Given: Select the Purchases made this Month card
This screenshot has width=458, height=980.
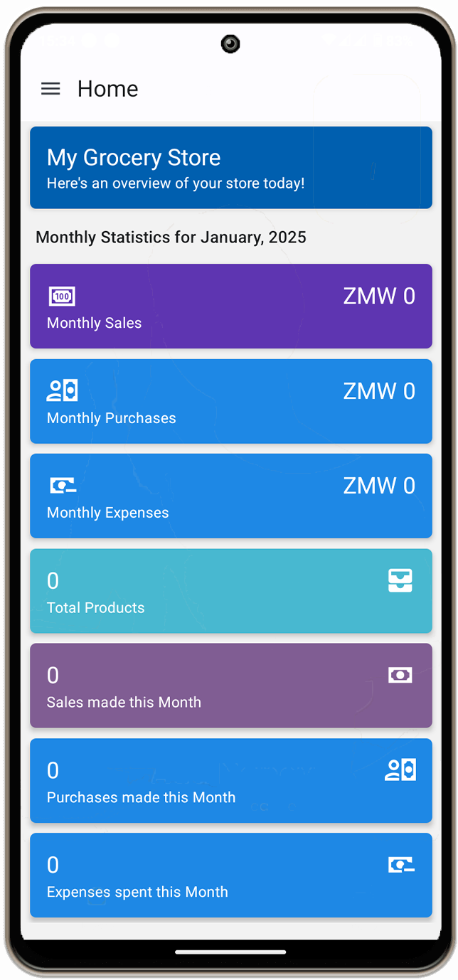Looking at the screenshot, I should click(x=231, y=780).
